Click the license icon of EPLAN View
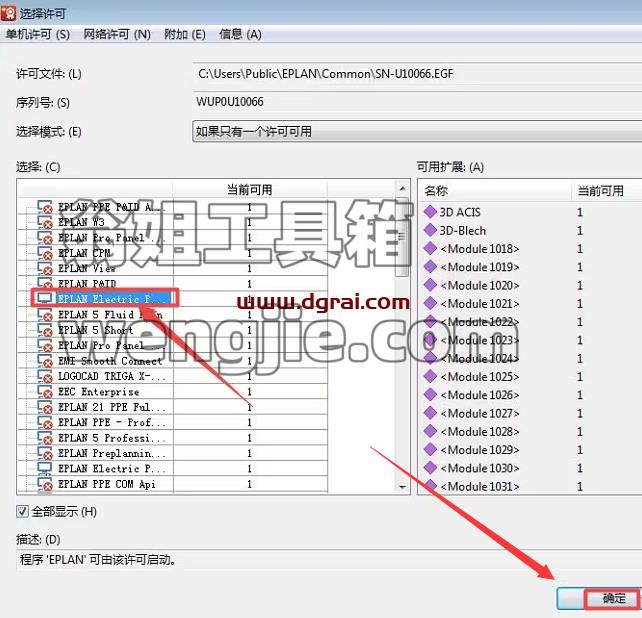642x618 pixels. tap(45, 268)
